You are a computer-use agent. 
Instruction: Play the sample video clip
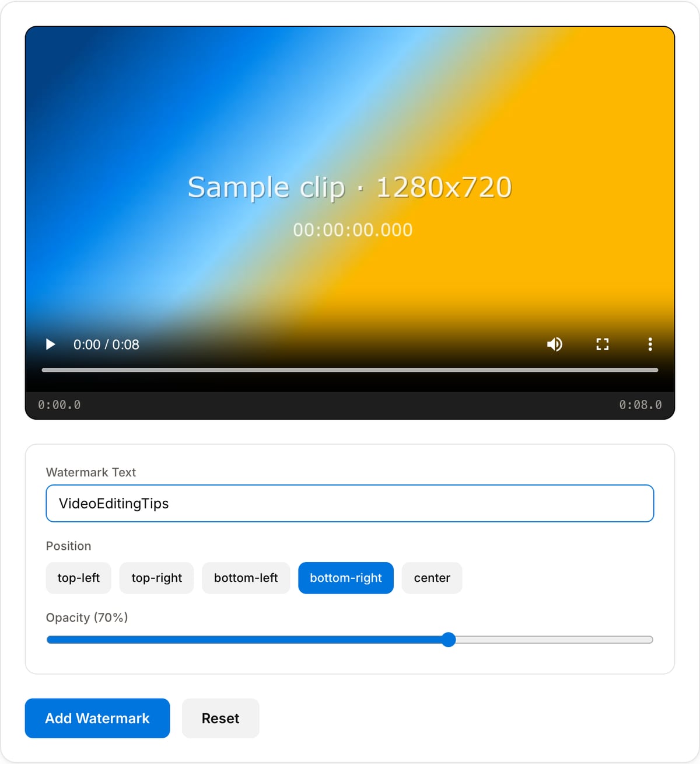pos(51,344)
